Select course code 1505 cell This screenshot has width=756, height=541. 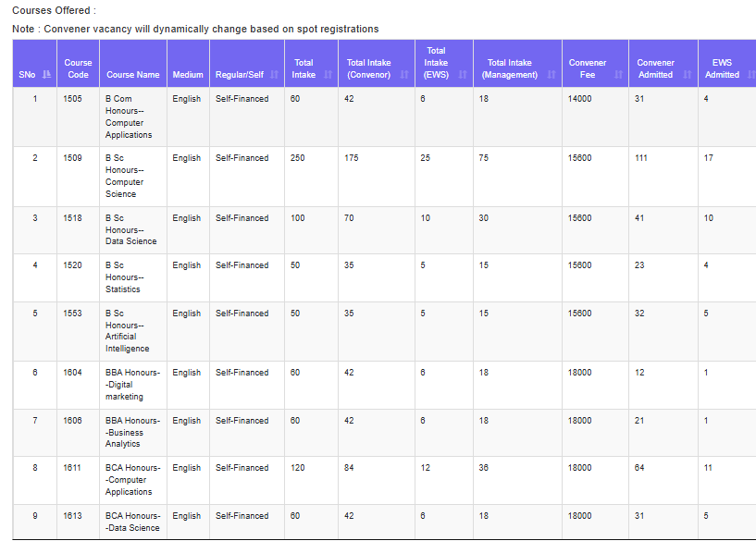(78, 117)
